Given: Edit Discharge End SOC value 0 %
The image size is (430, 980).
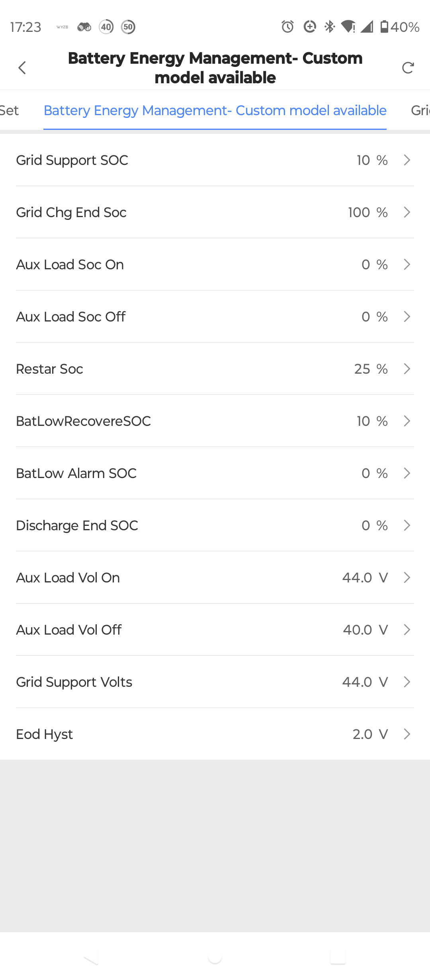Looking at the screenshot, I should coord(374,525).
